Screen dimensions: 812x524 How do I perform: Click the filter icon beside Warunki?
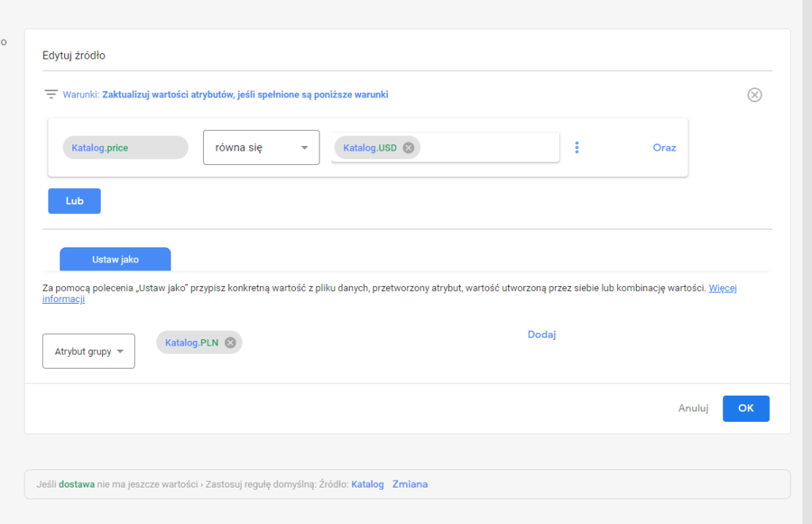pos(51,94)
